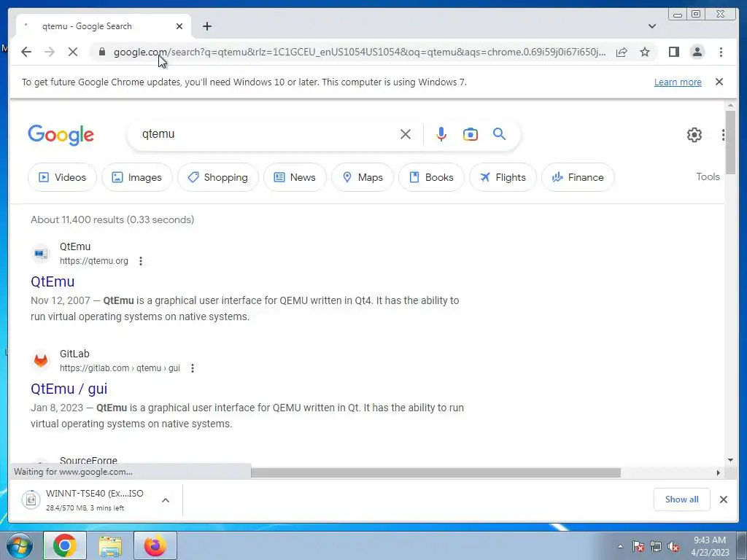Screen dimensions: 747x560
Task: Filter results by News
Action: click(x=295, y=177)
